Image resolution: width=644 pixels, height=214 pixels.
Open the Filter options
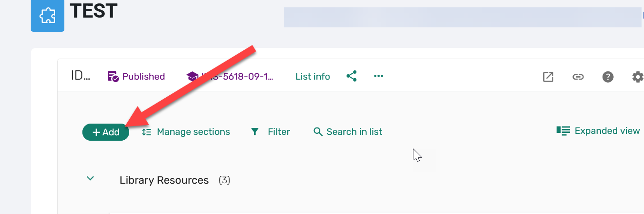point(271,132)
